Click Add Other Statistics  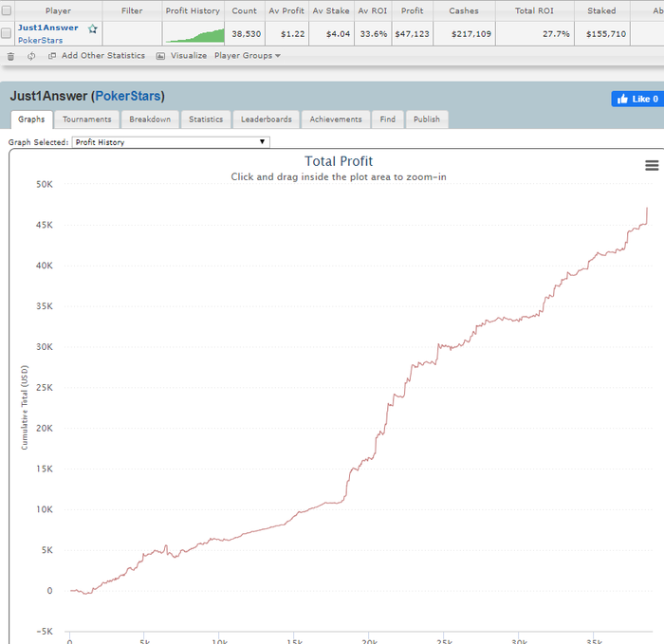97,56
